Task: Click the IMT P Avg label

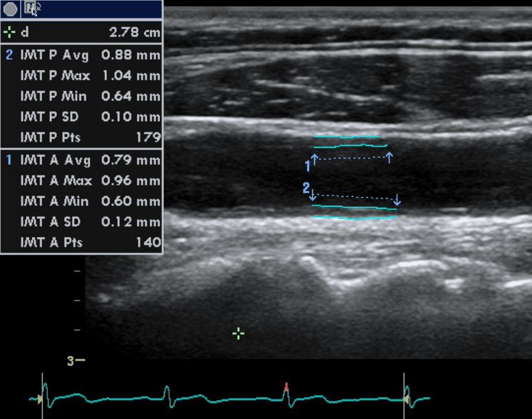Action: [x=54, y=55]
